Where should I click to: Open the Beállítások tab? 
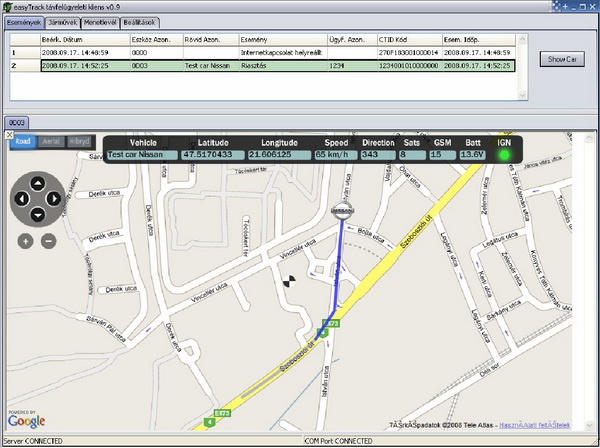[140, 23]
